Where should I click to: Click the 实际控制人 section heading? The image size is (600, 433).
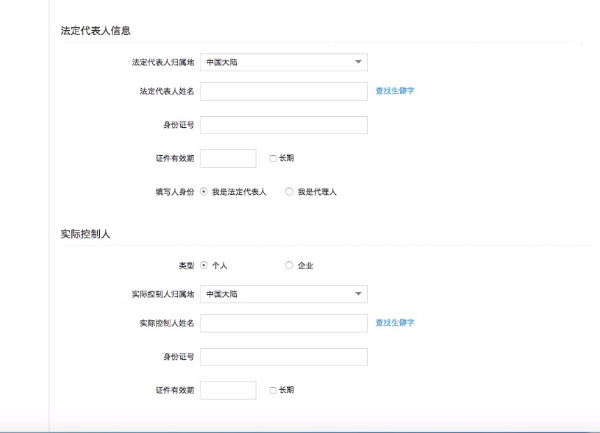[85, 234]
